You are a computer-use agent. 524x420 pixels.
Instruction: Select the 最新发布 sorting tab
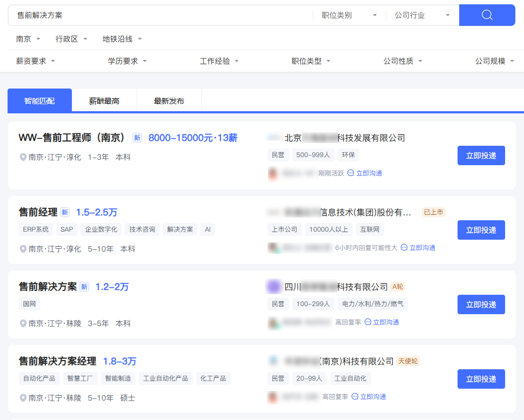[x=169, y=101]
